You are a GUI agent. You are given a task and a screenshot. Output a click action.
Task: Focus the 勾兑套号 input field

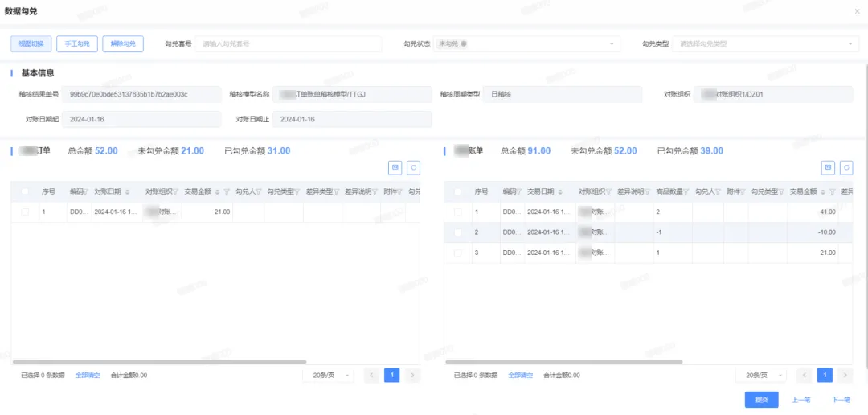289,43
